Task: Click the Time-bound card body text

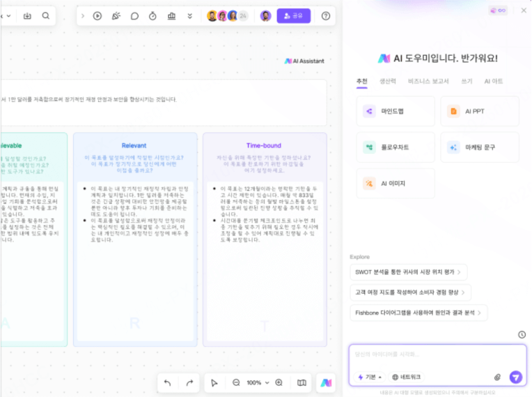Action: tap(266, 214)
